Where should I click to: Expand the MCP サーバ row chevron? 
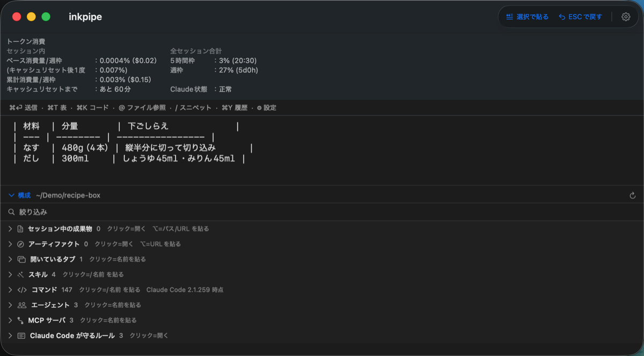pyautogui.click(x=10, y=320)
